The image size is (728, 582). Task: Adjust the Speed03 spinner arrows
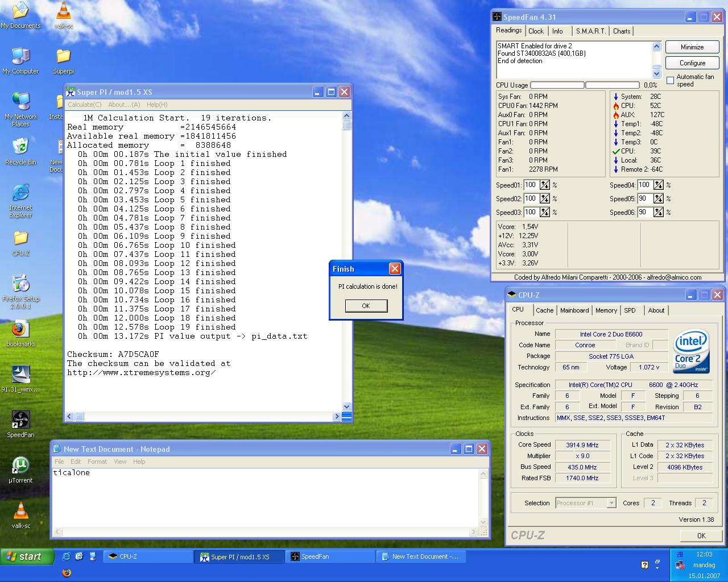click(x=545, y=212)
